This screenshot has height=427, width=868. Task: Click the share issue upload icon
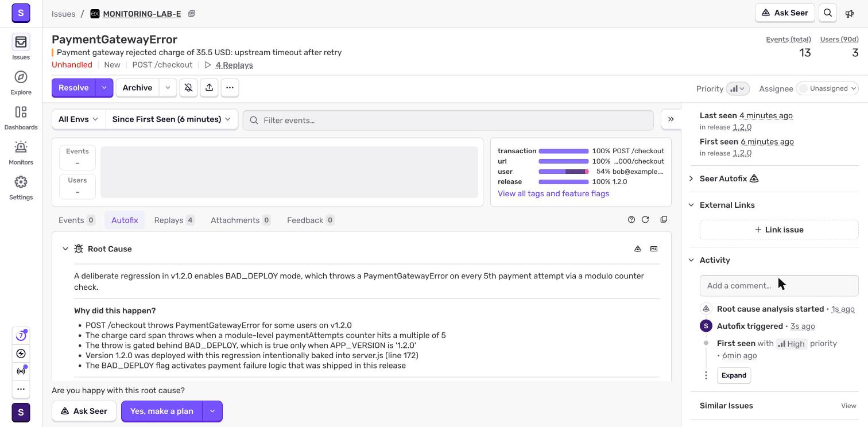tap(209, 88)
